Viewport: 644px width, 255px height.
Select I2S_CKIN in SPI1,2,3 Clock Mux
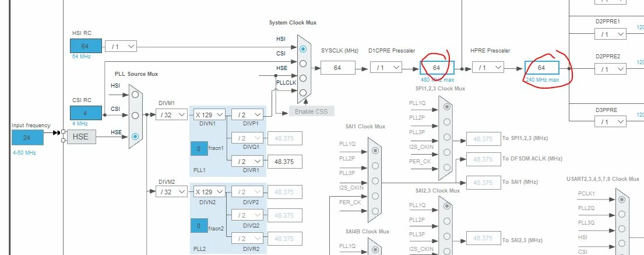pos(447,152)
